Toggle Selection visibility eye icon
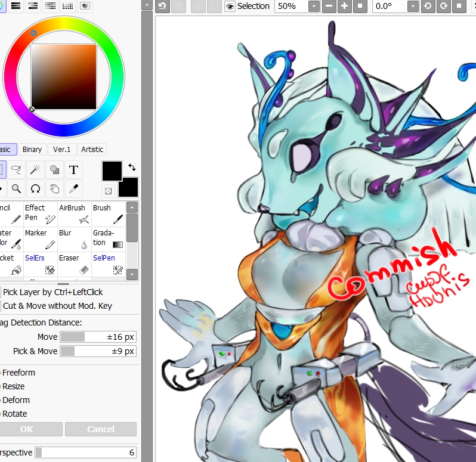Viewport: 476px width, 462px height. click(230, 7)
